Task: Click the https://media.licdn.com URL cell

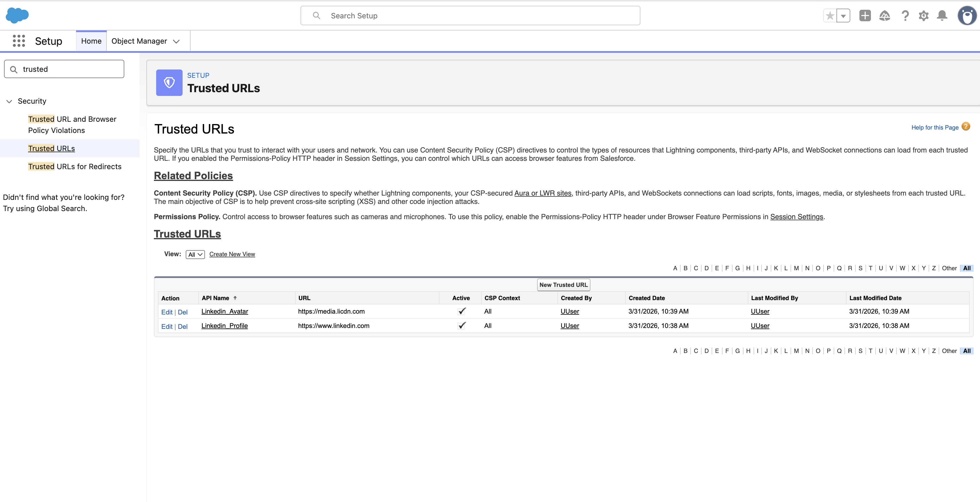Action: coord(331,311)
